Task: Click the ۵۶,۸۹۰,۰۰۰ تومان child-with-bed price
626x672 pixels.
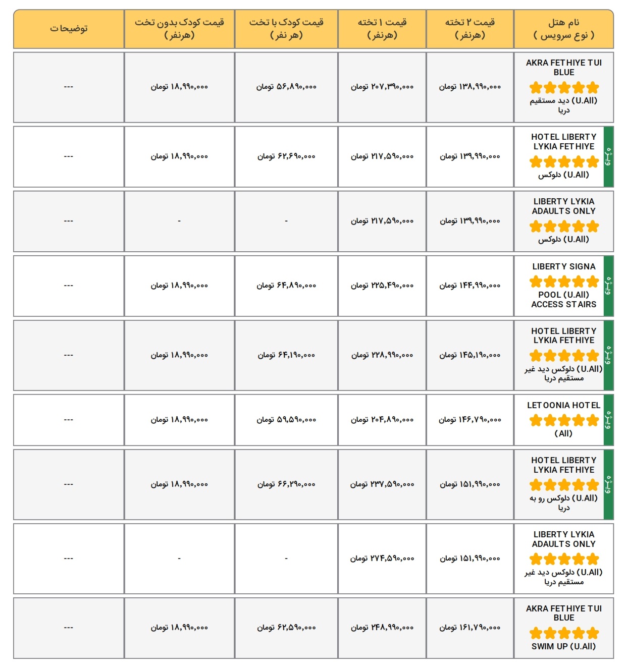Action: coord(286,87)
